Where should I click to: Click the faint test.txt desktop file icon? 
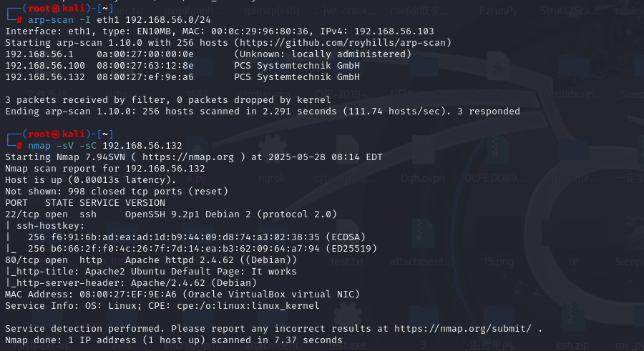[x=347, y=244]
